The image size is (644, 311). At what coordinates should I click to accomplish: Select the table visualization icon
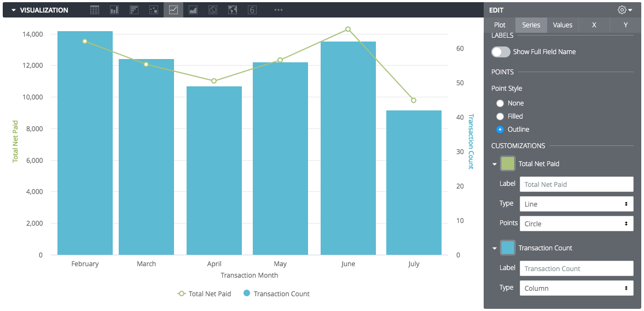(95, 10)
